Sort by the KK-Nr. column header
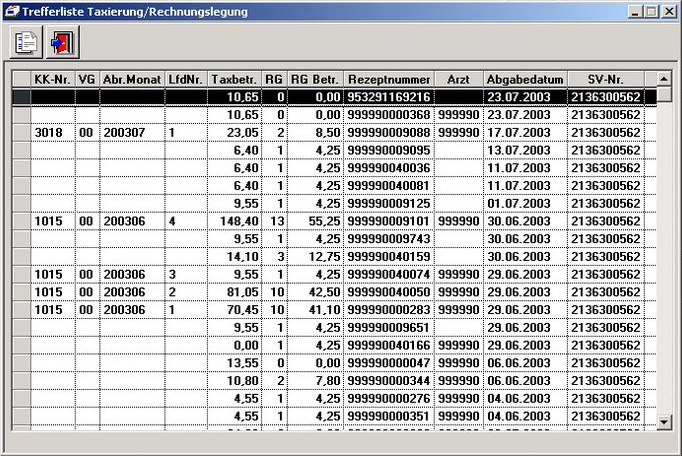This screenshot has height=456, width=682. coord(52,79)
